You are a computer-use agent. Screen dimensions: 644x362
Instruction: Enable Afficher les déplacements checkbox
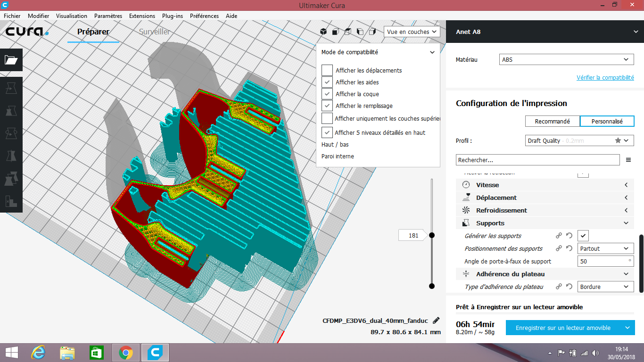327,70
